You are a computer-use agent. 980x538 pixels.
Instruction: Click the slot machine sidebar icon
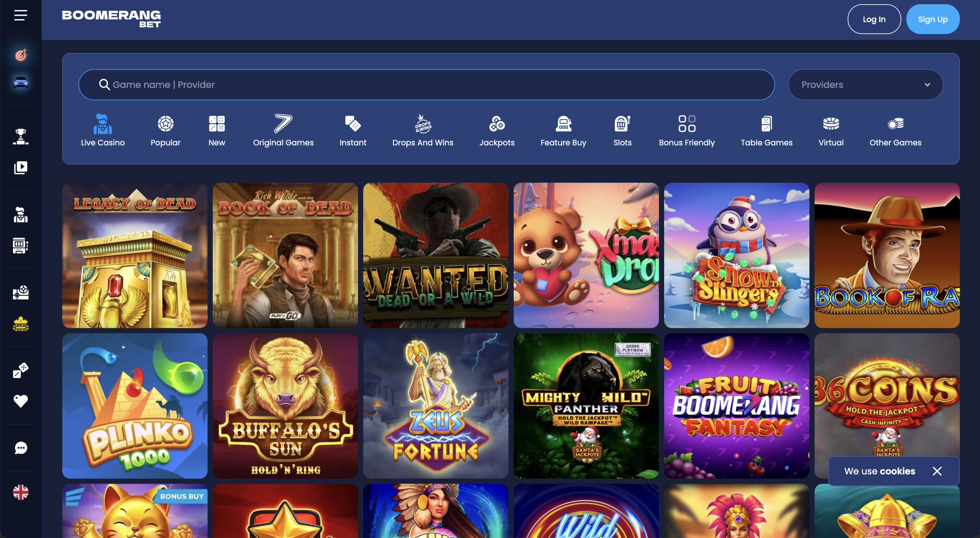(x=21, y=245)
